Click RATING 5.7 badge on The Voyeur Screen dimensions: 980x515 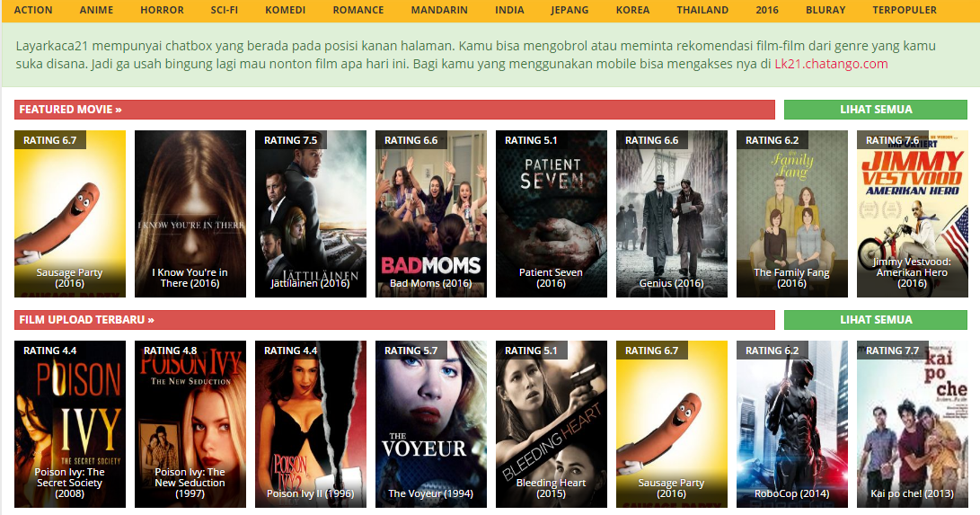[x=411, y=350]
